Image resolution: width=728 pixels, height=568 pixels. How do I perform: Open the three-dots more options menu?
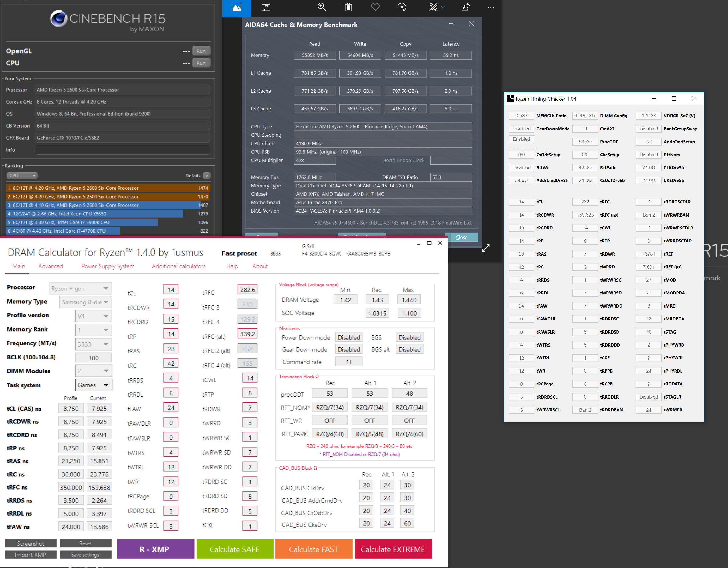pyautogui.click(x=491, y=7)
